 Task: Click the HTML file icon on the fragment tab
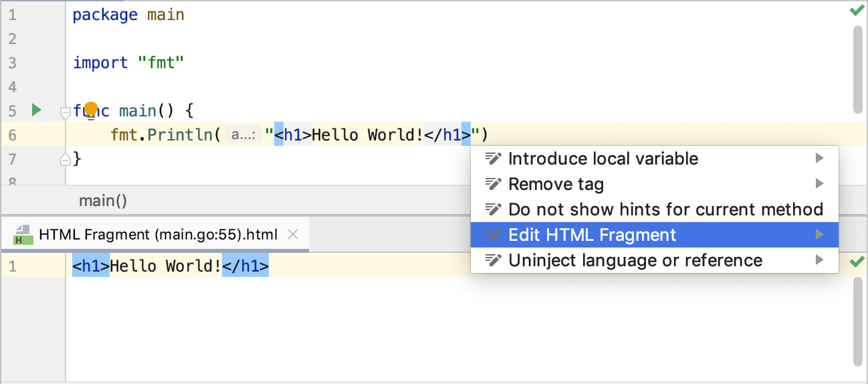[22, 235]
